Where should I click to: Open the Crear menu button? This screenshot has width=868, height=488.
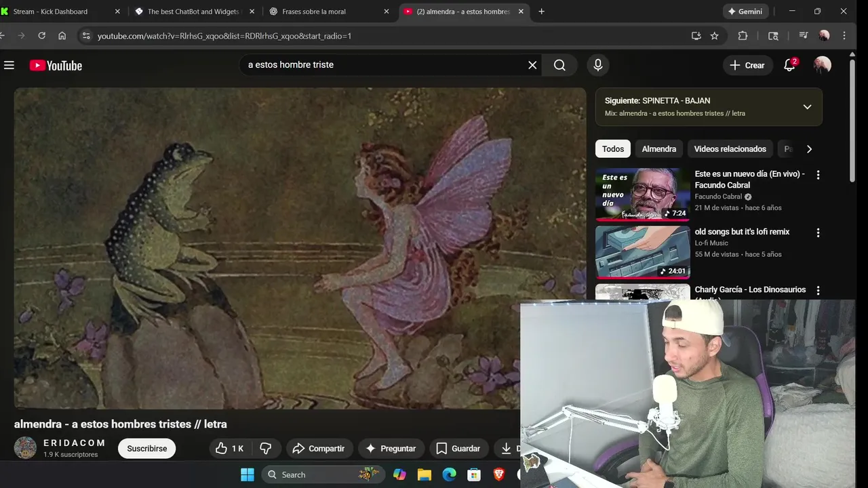pyautogui.click(x=747, y=65)
